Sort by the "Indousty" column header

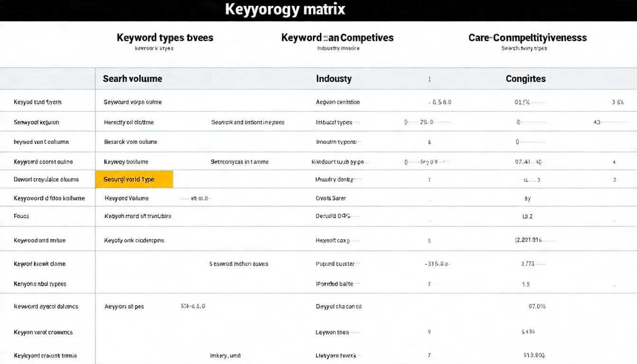334,79
